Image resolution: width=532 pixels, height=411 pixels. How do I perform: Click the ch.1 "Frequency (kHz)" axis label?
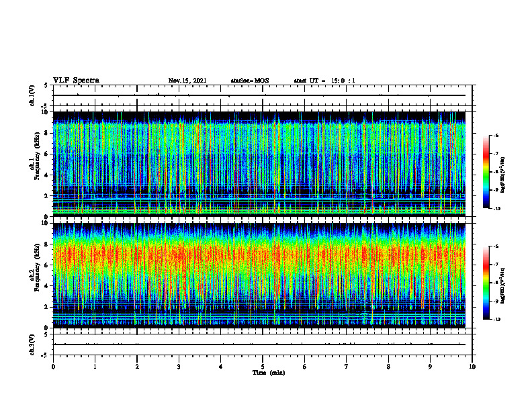[37, 156]
